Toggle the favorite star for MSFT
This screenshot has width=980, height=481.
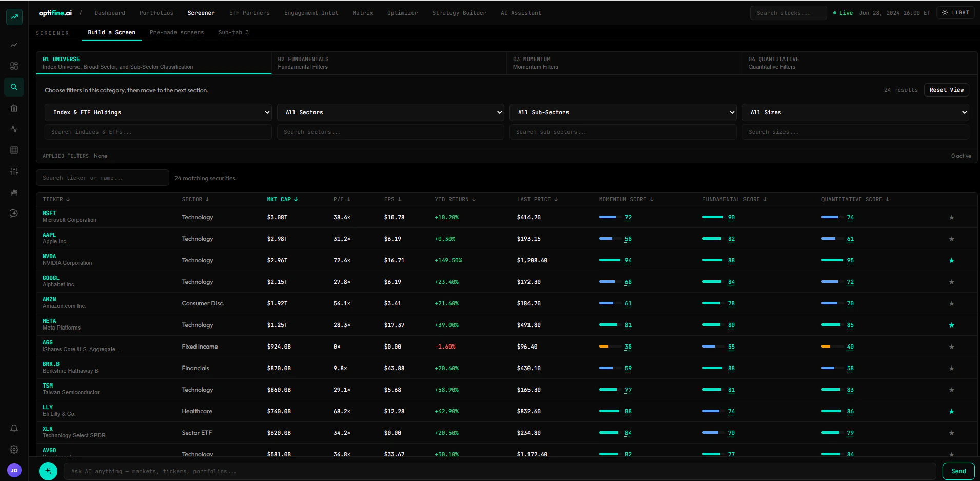coord(952,218)
